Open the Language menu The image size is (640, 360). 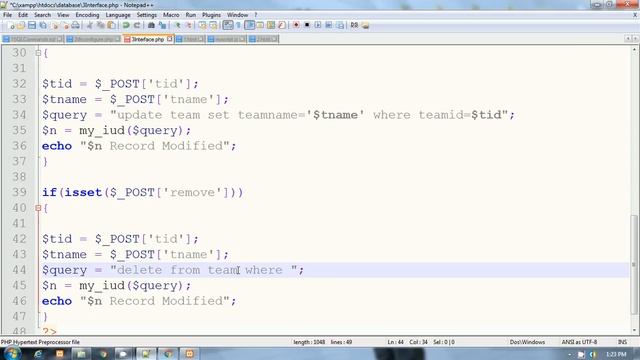(x=118, y=15)
